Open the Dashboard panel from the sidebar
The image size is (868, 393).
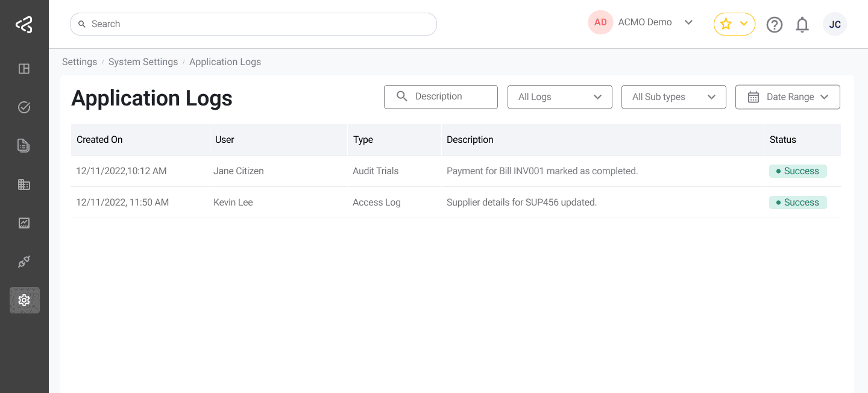tap(24, 68)
